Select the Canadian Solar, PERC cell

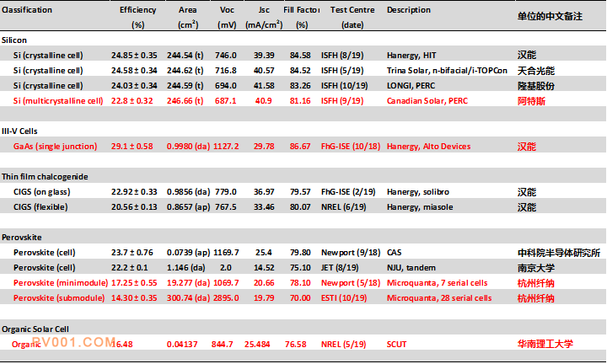coord(427,101)
